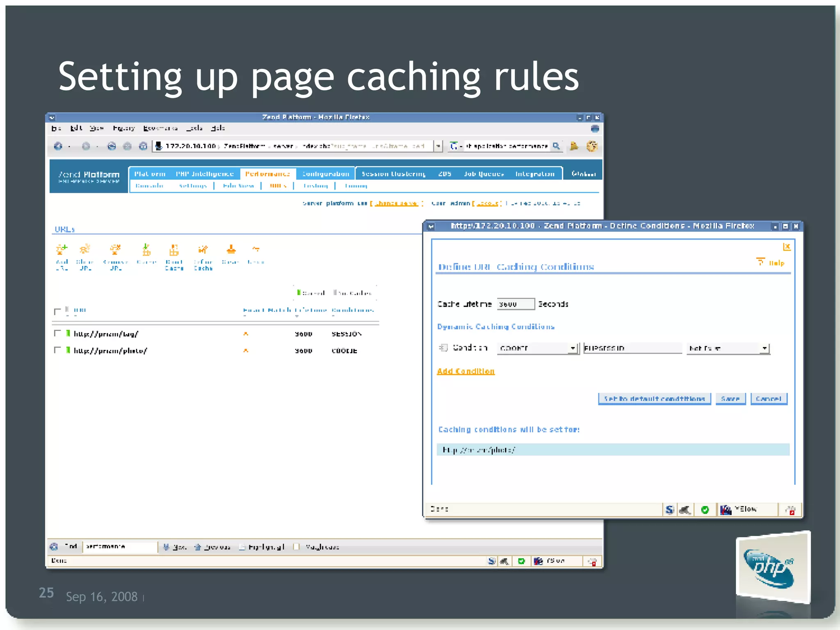The height and width of the screenshot is (630, 840).
Task: Click the Remove URL icon
Action: pos(115,249)
